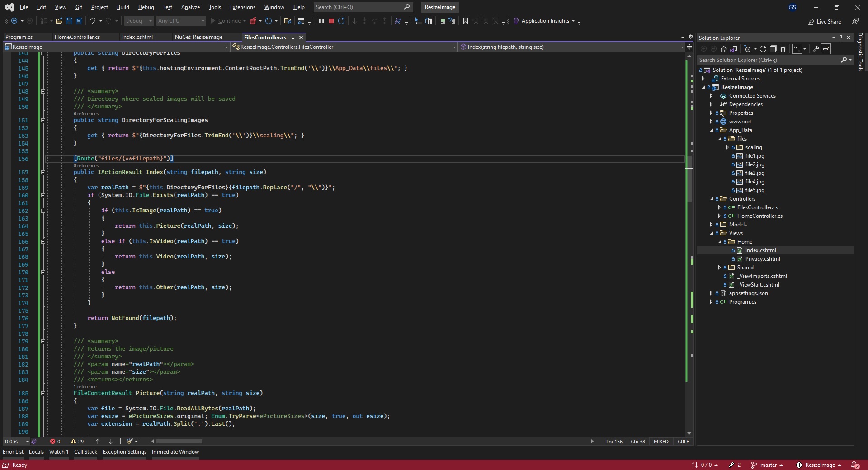868x470 pixels.
Task: Click the Hot Reload flame icon
Action: (x=253, y=21)
